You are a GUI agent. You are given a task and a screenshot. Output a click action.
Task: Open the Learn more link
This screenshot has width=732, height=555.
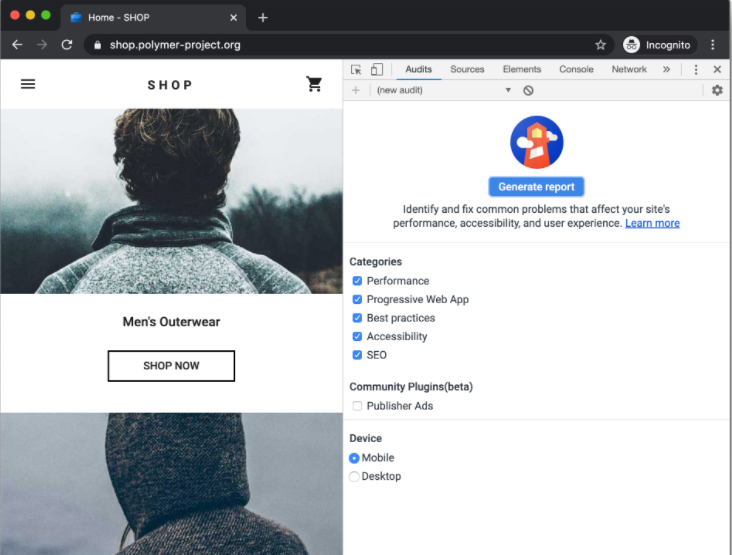point(652,223)
